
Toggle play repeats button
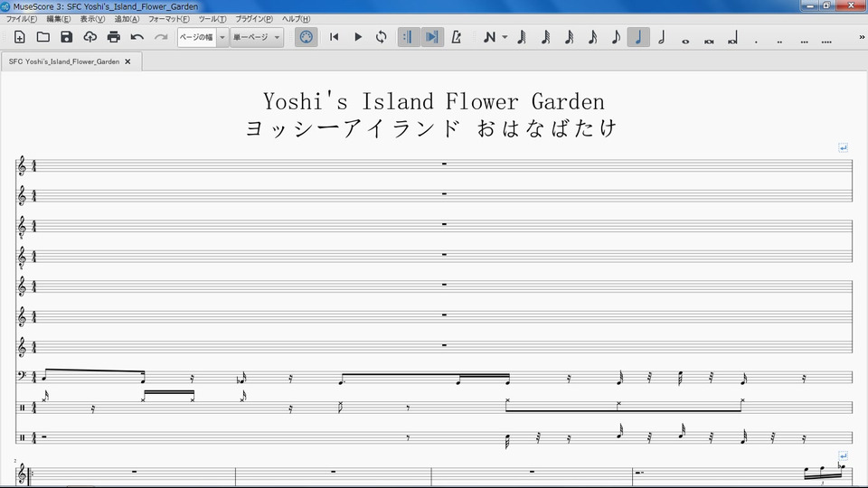tap(409, 37)
